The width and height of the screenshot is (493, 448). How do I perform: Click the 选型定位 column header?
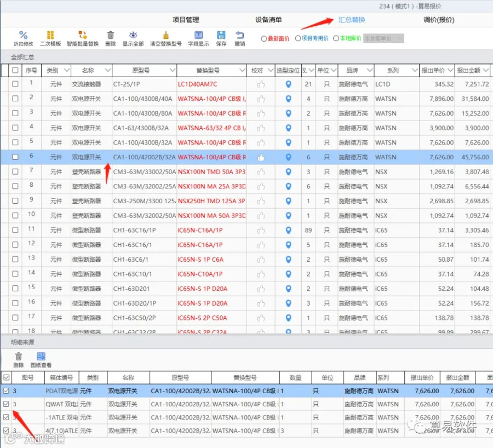point(288,71)
